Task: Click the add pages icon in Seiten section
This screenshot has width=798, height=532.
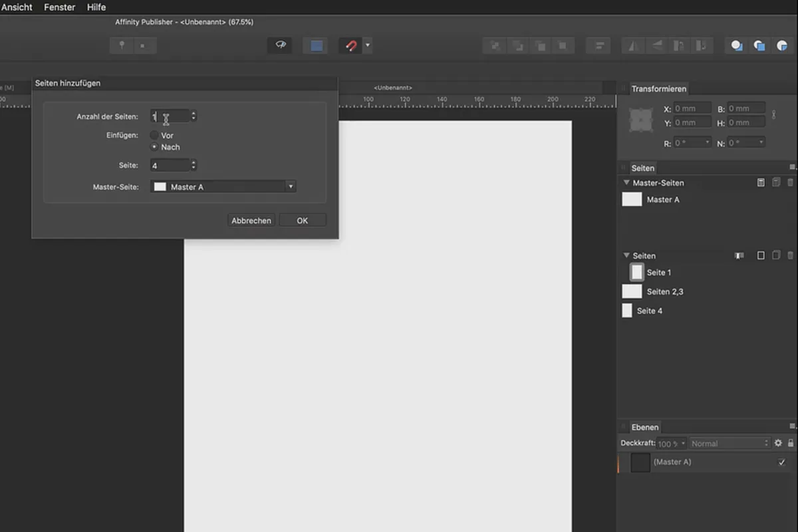Action: pyautogui.click(x=761, y=255)
